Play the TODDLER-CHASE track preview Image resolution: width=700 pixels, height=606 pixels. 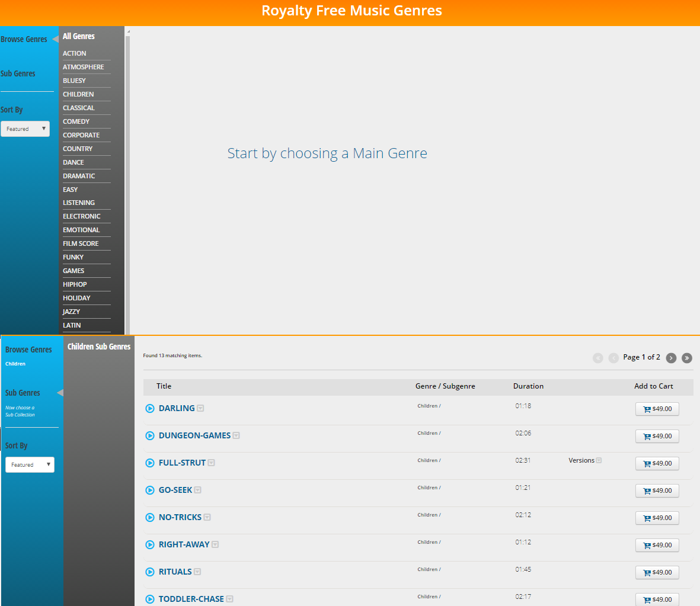coord(150,599)
